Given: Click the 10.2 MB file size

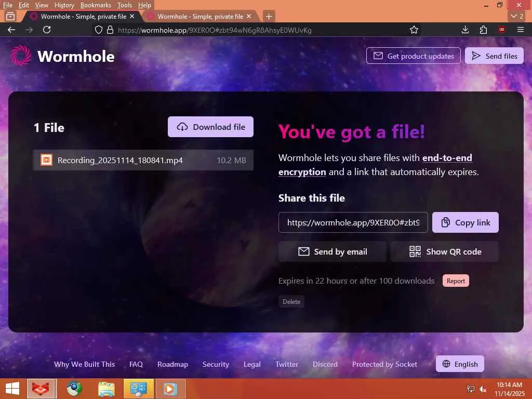Looking at the screenshot, I should click(x=231, y=160).
